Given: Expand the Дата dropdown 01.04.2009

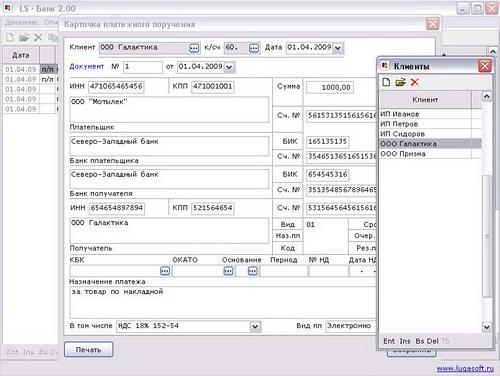Looking at the screenshot, I should tap(338, 48).
